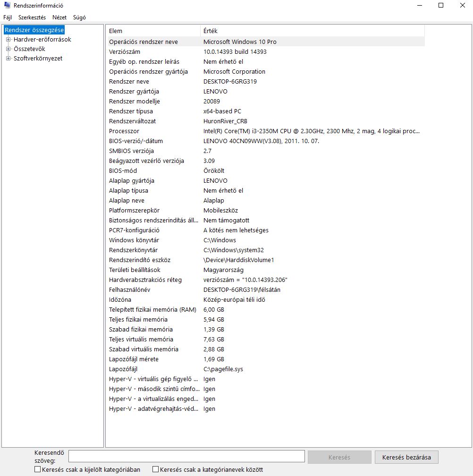The image size is (473, 476).
Task: Select Operációs rendszer neve row
Action: coord(266,42)
